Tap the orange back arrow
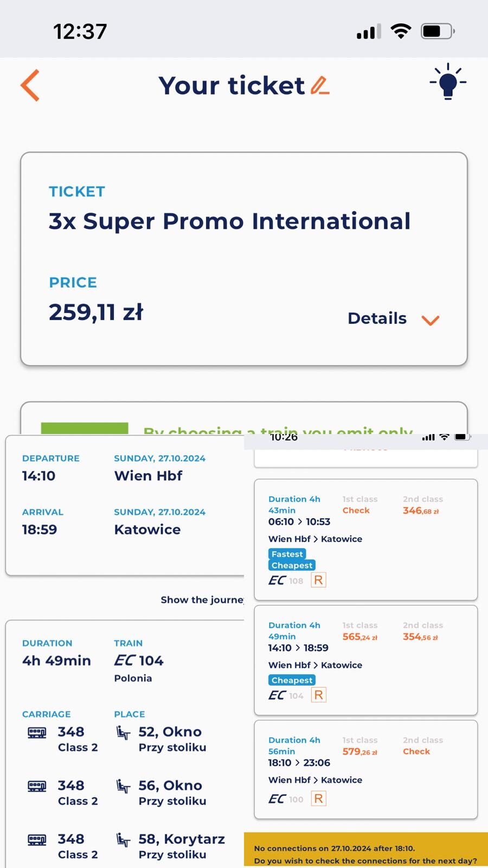The height and width of the screenshot is (868, 488). pyautogui.click(x=30, y=85)
